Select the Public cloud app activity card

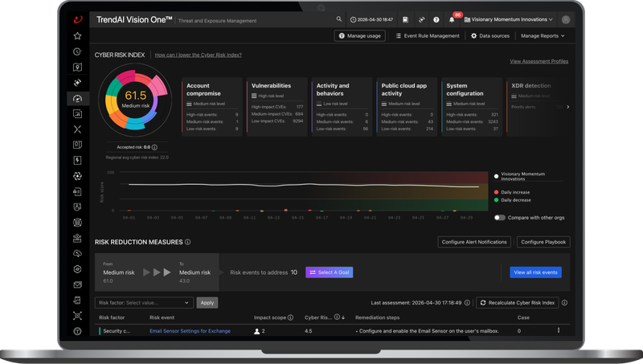[x=407, y=107]
